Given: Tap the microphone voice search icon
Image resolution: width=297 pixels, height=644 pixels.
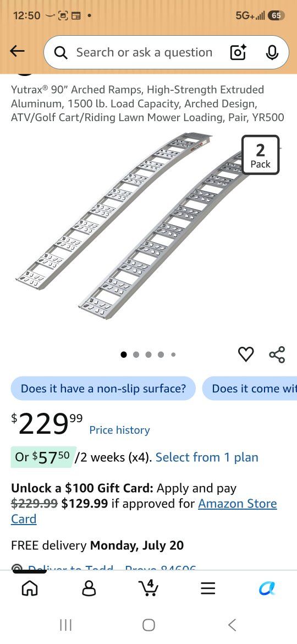Looking at the screenshot, I should coord(272,52).
